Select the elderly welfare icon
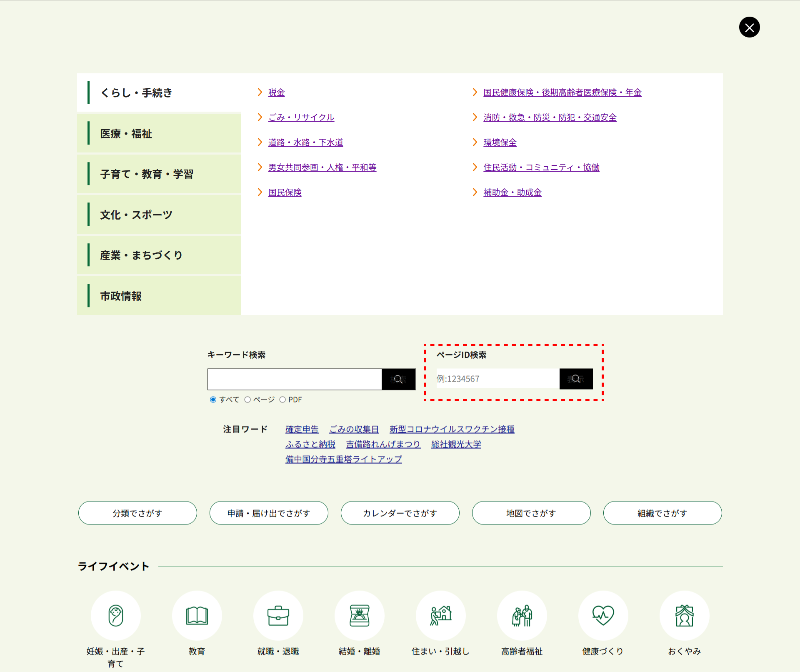800x672 pixels. (x=522, y=615)
